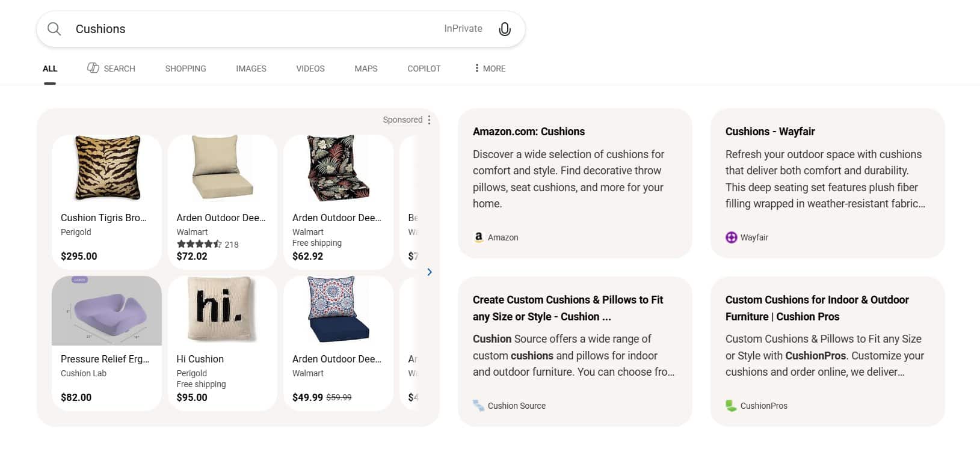Image resolution: width=980 pixels, height=452 pixels.
Task: Click the Cushions search input field
Action: pos(253,29)
